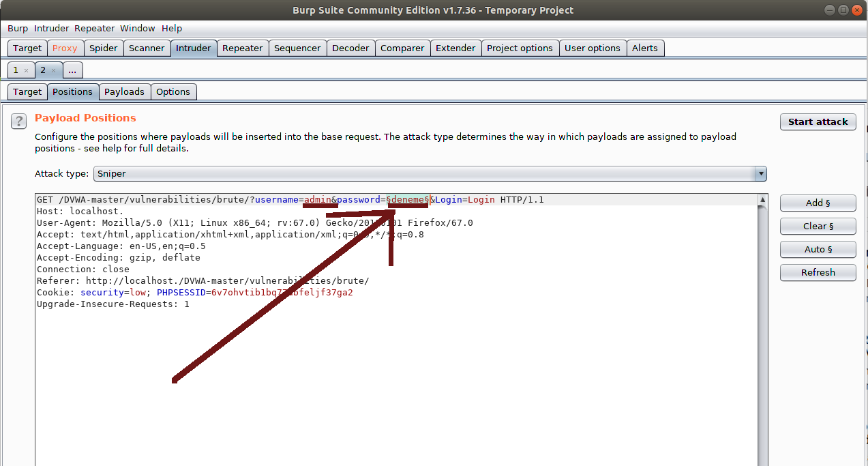This screenshot has height=466, width=868.
Task: Click the Add § button
Action: (818, 203)
